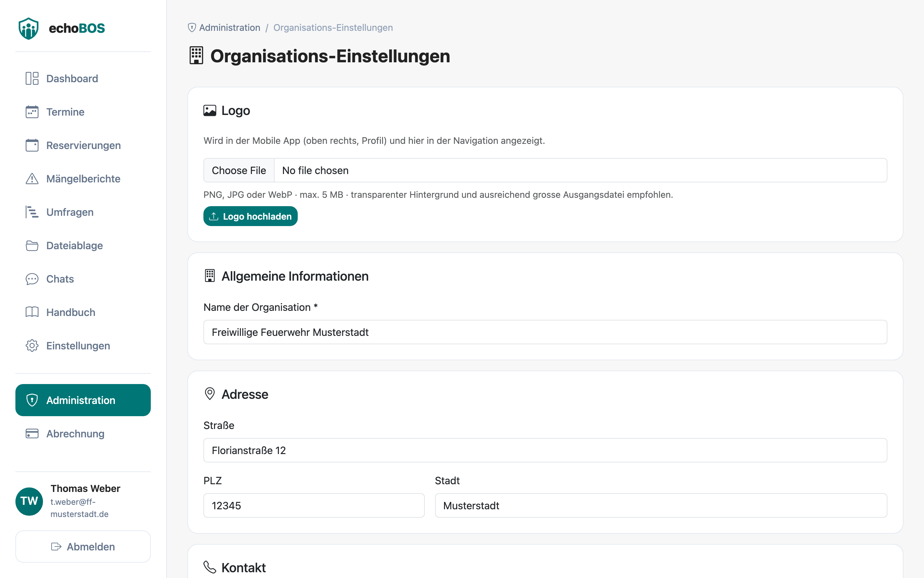Image resolution: width=924 pixels, height=578 pixels.
Task: Click the building icon beside Allgemeine Informationen
Action: point(210,276)
